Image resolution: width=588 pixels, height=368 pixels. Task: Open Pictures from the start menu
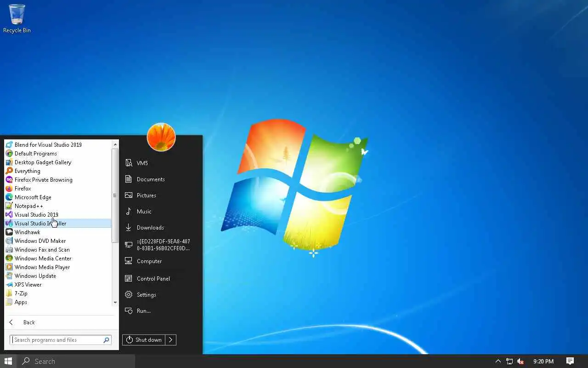[x=161, y=195]
